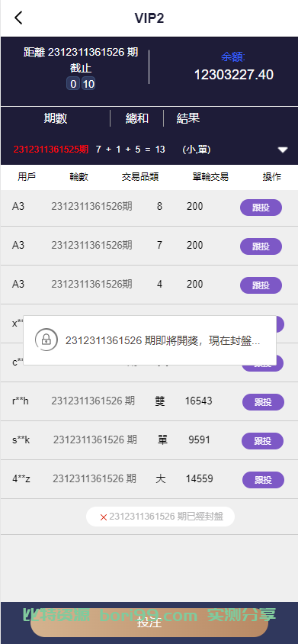Select the 總和 column header

(136, 119)
